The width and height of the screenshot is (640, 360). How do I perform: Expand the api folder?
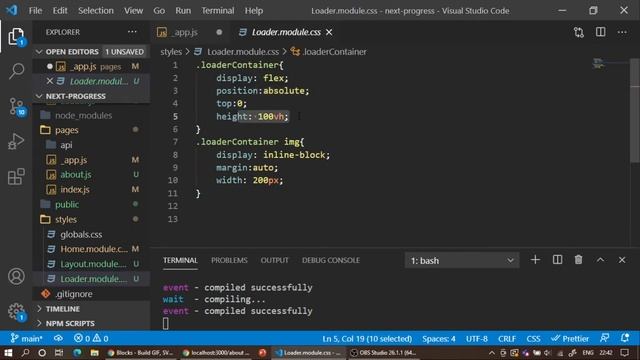91,145
